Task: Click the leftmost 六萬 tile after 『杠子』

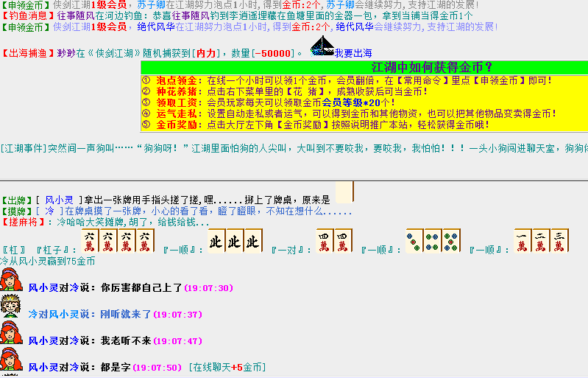Action: [x=90, y=240]
